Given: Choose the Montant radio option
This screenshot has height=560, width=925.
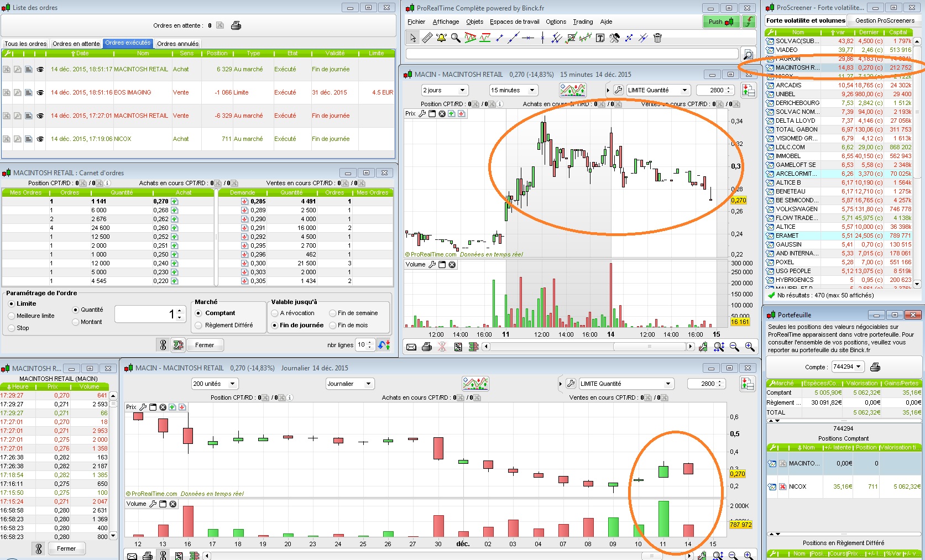Looking at the screenshot, I should click(76, 322).
